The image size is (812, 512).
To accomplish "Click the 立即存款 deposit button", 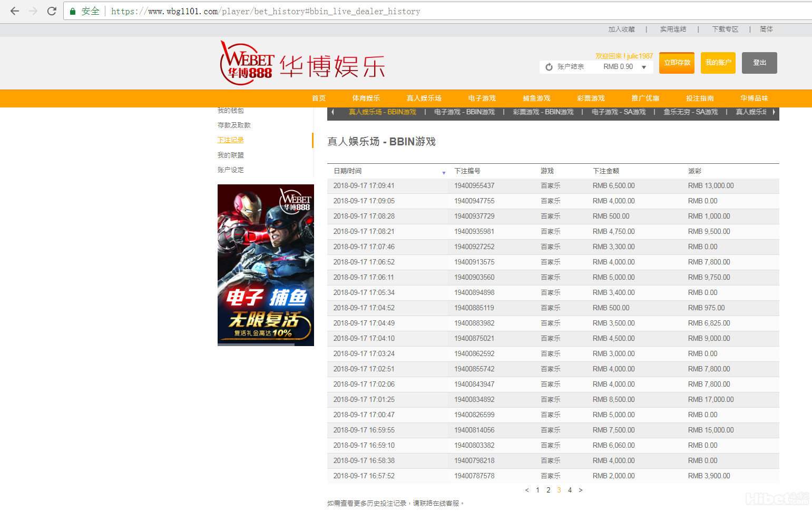I will (x=677, y=63).
